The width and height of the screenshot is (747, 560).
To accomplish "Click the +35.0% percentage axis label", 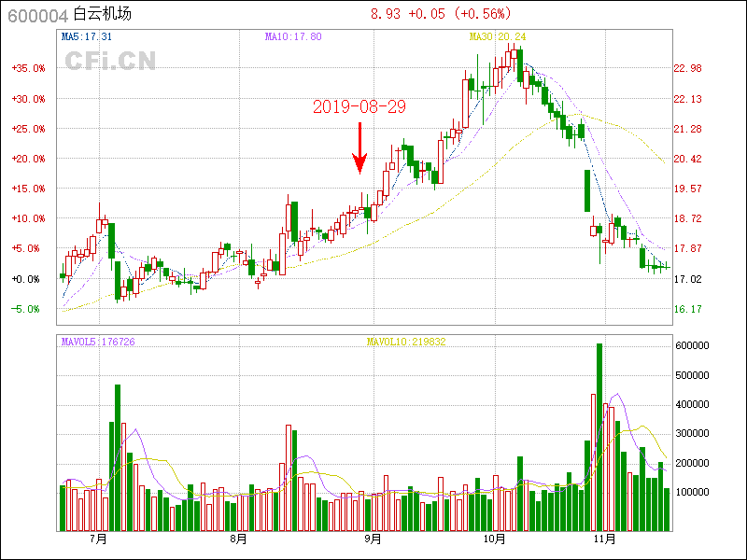I will [x=28, y=68].
